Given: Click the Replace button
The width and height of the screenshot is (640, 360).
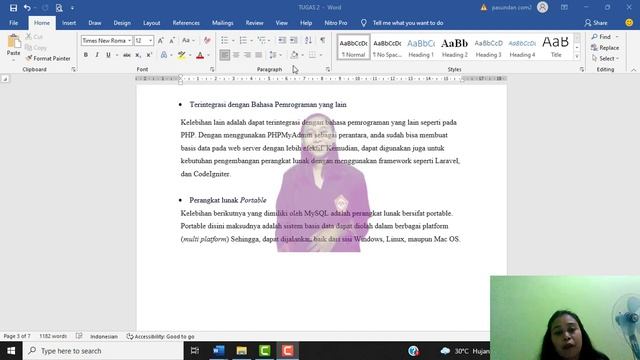Looking at the screenshot, I should pyautogui.click(x=605, y=48).
